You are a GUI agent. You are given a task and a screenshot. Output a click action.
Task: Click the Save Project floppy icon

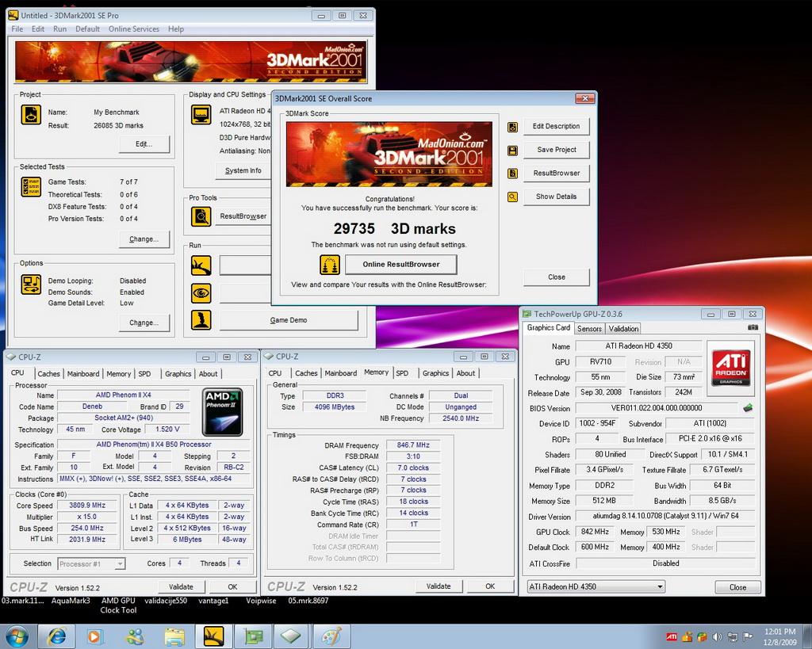[x=512, y=151]
